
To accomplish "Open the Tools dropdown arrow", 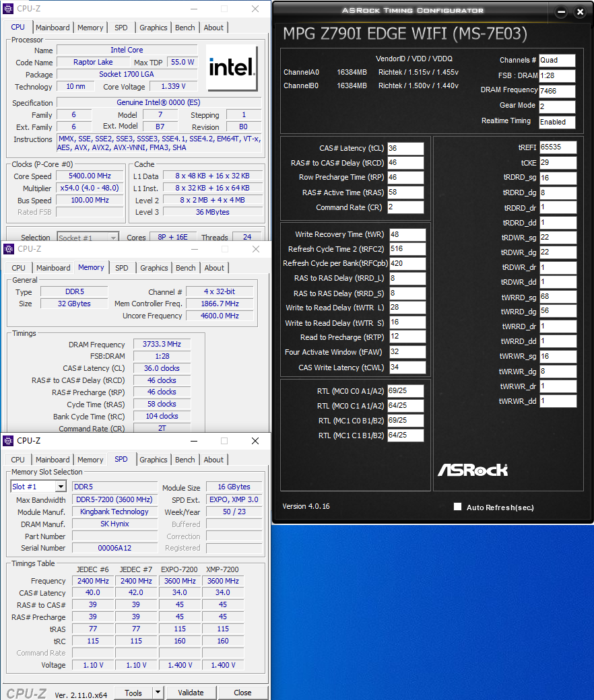I will coord(158,693).
